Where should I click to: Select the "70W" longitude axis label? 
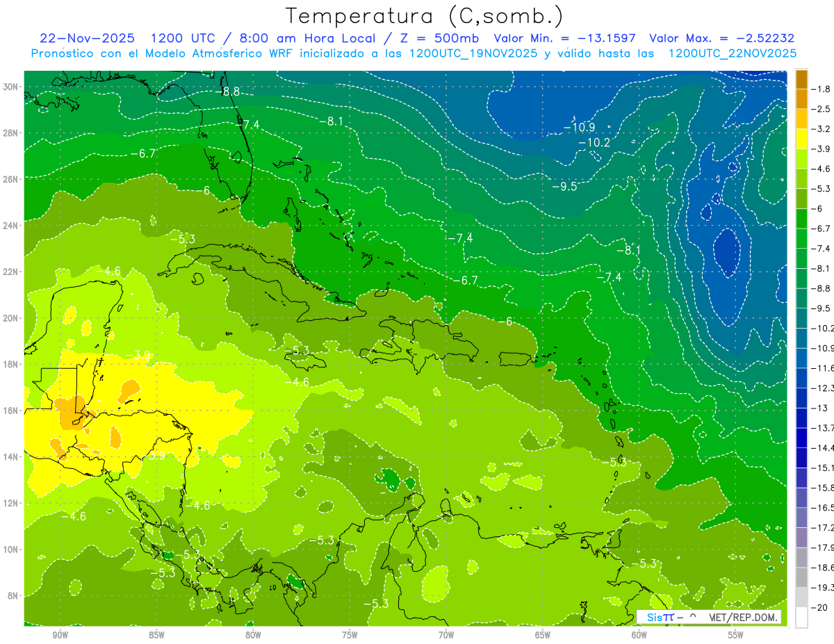[446, 635]
